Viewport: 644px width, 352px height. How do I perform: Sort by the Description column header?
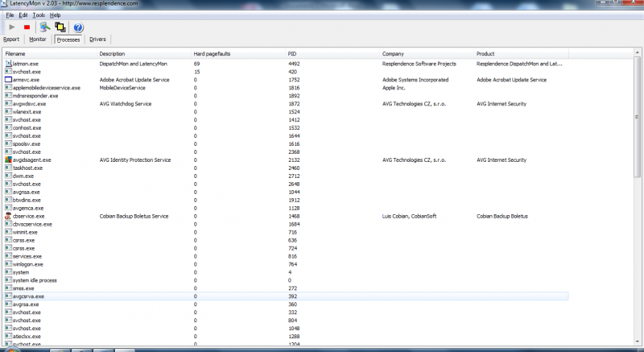(x=144, y=54)
